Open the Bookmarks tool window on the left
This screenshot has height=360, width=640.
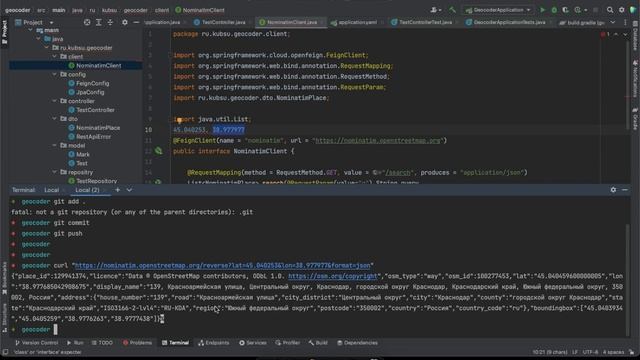click(4, 278)
